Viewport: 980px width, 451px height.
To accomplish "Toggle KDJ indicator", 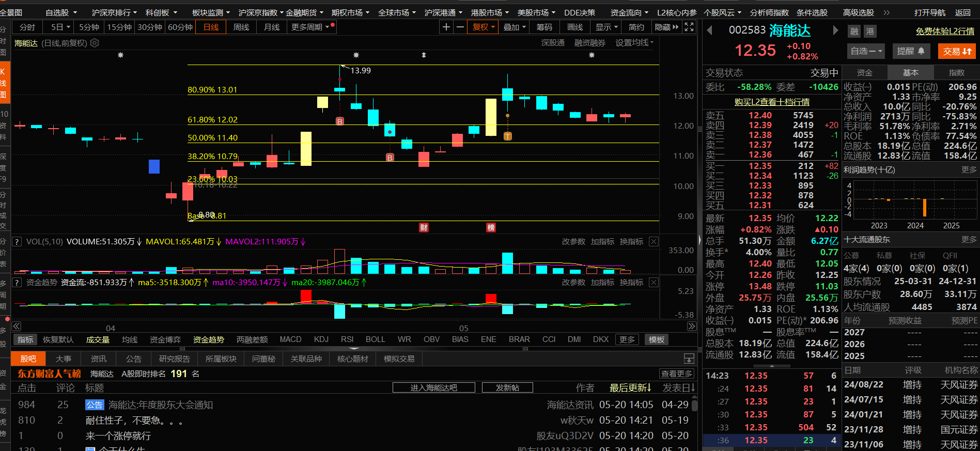I will (x=321, y=339).
